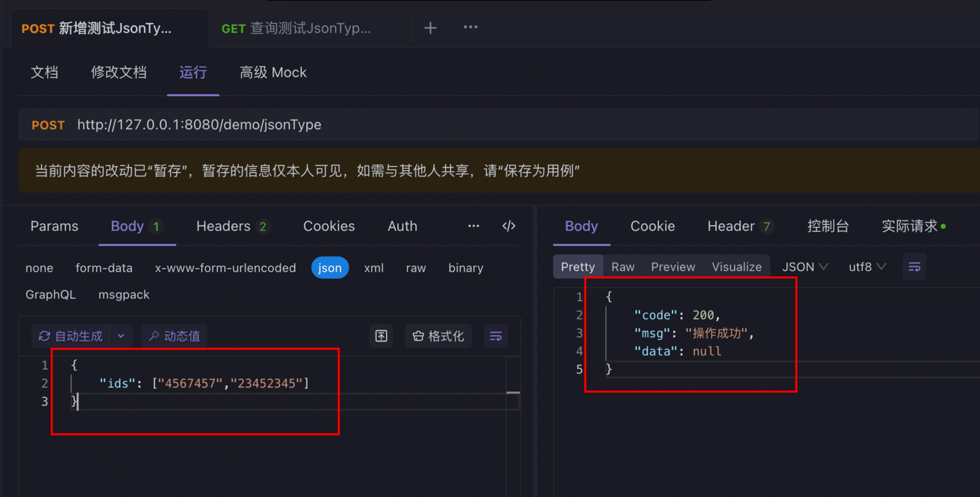The image size is (980, 497).
Task: Toggle word wrap in request body editor
Action: click(x=495, y=336)
